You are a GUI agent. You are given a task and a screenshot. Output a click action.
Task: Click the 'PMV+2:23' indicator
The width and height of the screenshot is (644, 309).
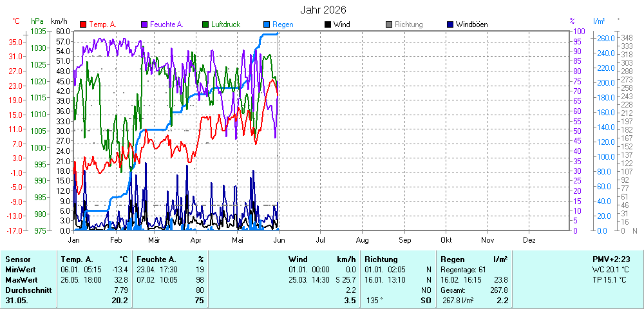612,259
